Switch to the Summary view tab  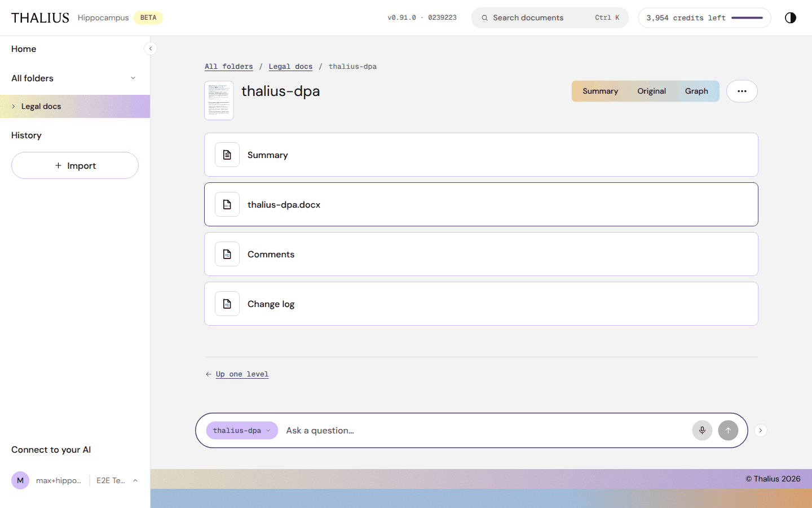tap(600, 91)
